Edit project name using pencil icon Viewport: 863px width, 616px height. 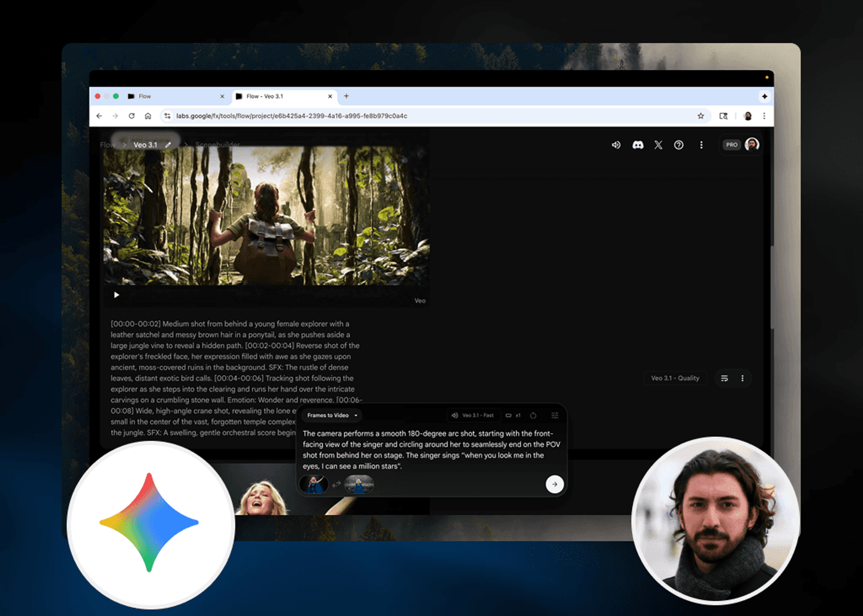(168, 145)
